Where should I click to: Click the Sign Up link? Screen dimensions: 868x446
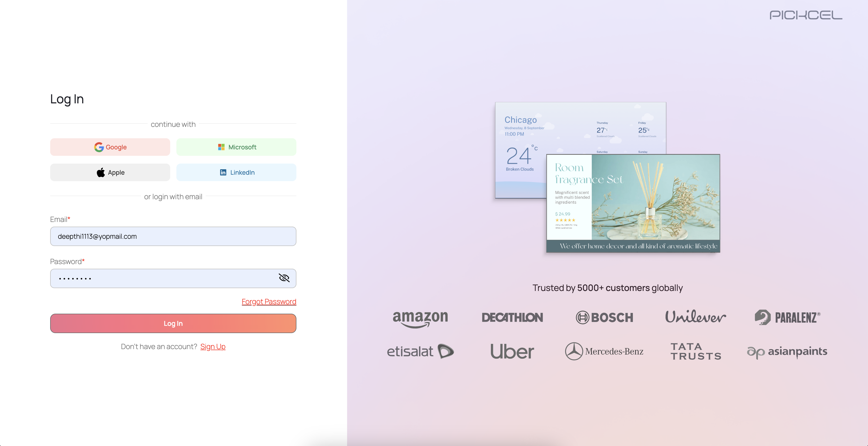coord(212,347)
